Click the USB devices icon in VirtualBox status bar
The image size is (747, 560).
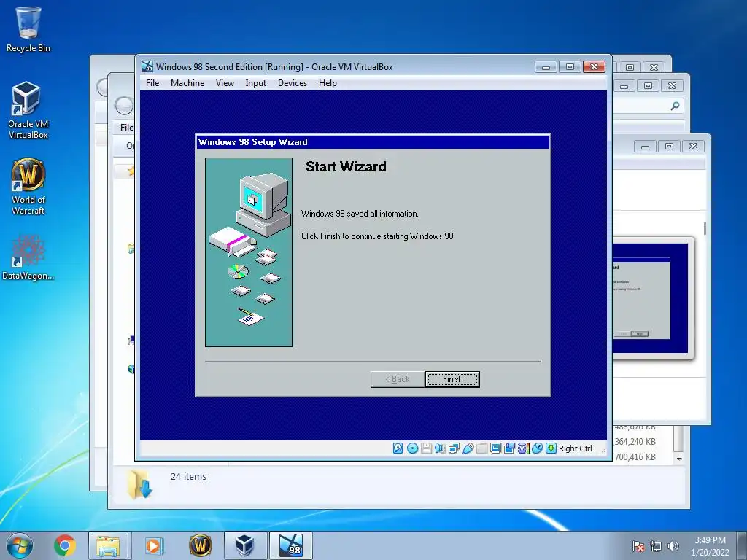tap(468, 448)
